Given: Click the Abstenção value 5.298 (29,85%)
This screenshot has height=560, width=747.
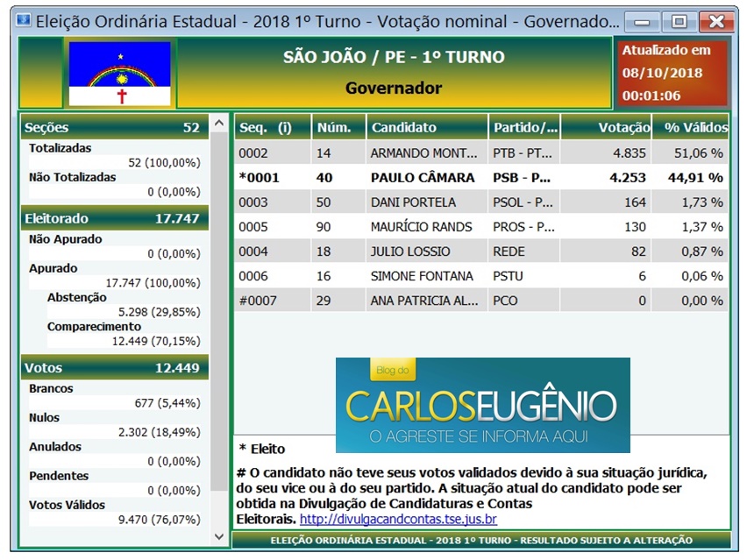Looking at the screenshot, I should pos(160,312).
